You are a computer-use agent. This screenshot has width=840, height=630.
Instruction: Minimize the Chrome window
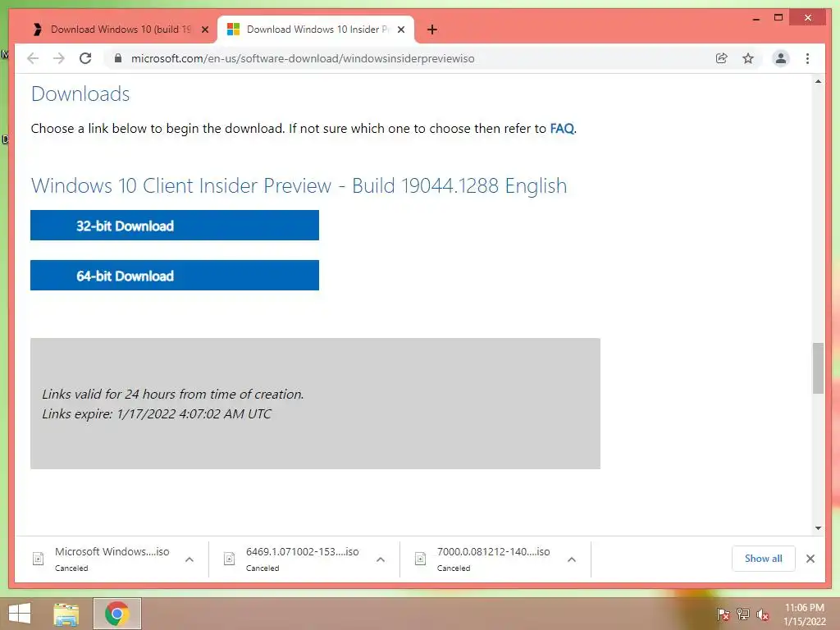(x=756, y=18)
